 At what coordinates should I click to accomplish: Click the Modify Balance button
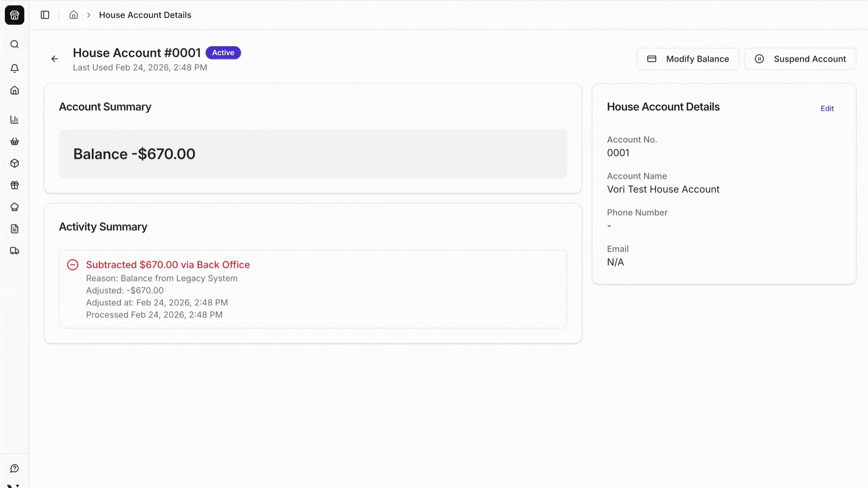click(x=688, y=59)
